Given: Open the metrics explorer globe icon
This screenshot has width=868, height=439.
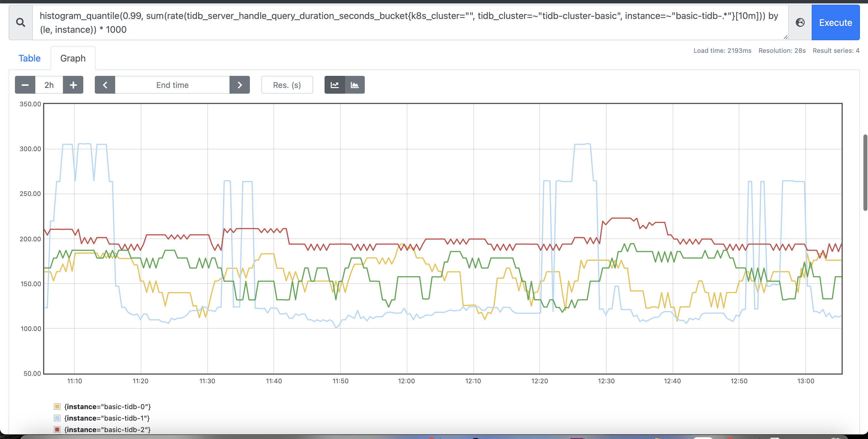Looking at the screenshot, I should point(800,23).
